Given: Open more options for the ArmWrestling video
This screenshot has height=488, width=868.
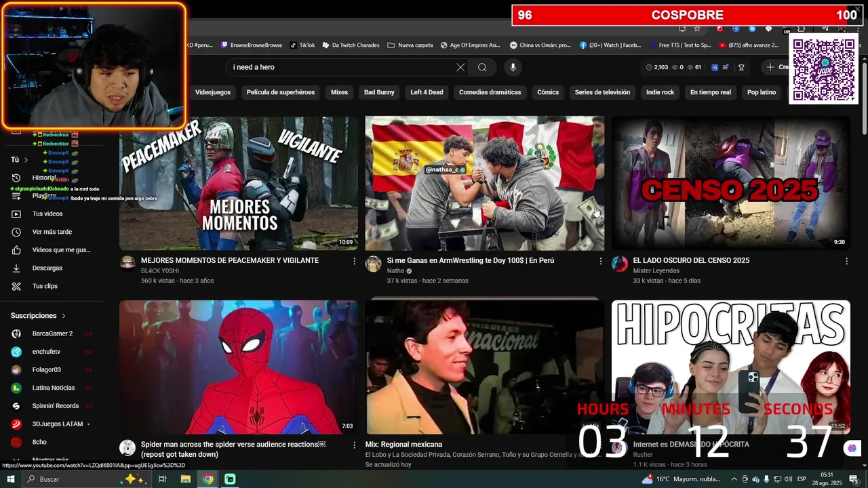Looking at the screenshot, I should 600,261.
